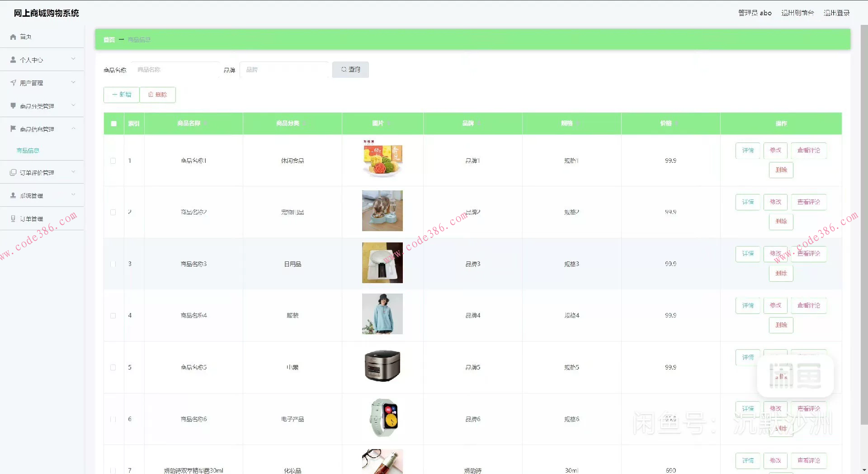Toggle the select-all checkbox in table header
This screenshot has height=474, width=868.
(113, 123)
